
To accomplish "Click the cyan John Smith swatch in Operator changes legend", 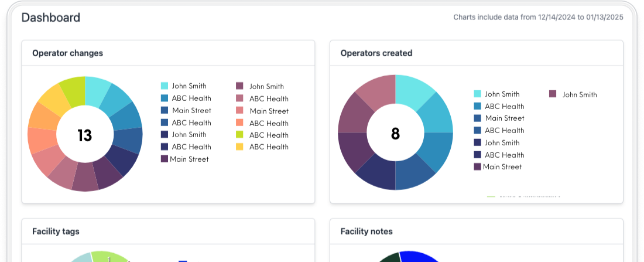I will 165,86.
